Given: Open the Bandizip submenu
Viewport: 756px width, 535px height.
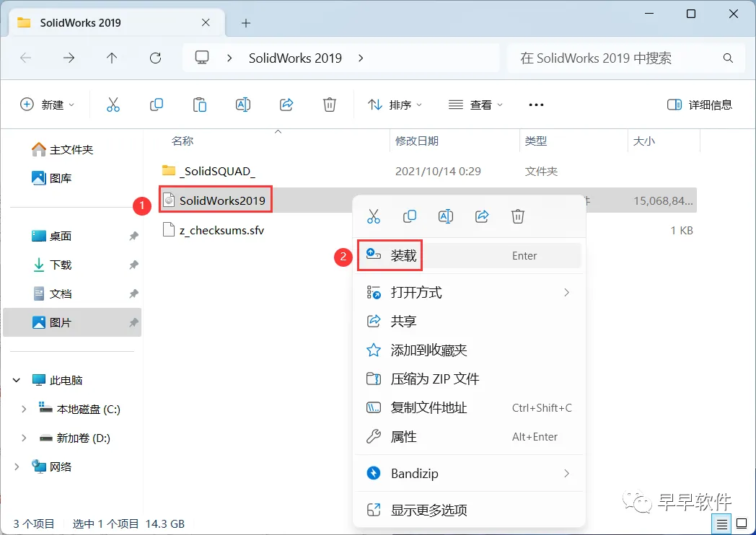Looking at the screenshot, I should coord(469,473).
